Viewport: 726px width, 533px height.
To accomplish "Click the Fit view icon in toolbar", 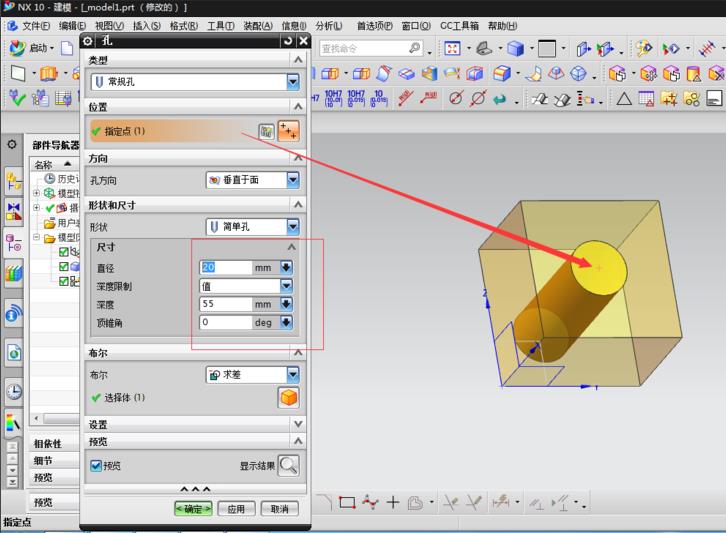I will (452, 48).
